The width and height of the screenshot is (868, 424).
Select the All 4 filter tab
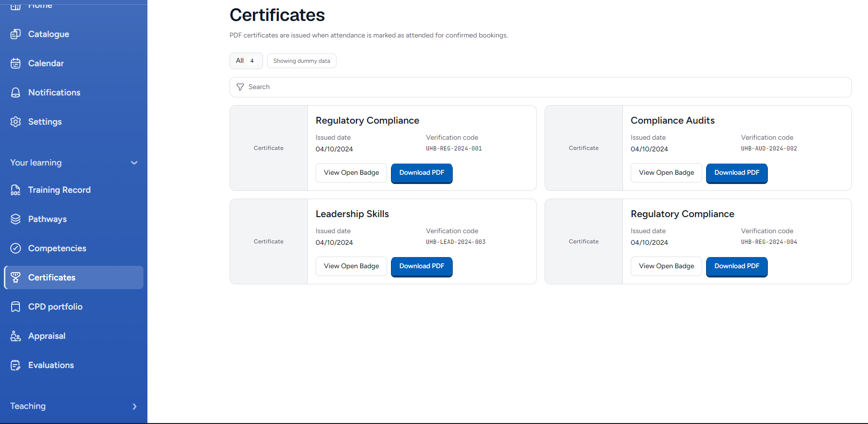click(246, 61)
